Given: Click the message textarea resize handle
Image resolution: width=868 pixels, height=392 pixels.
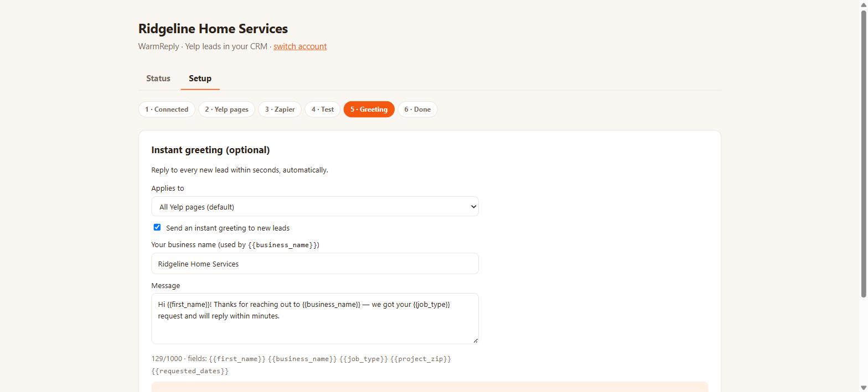Looking at the screenshot, I should (474, 340).
